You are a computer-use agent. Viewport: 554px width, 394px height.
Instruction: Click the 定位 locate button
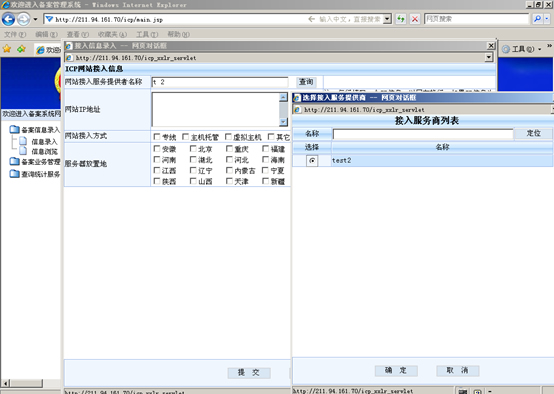pyautogui.click(x=534, y=133)
